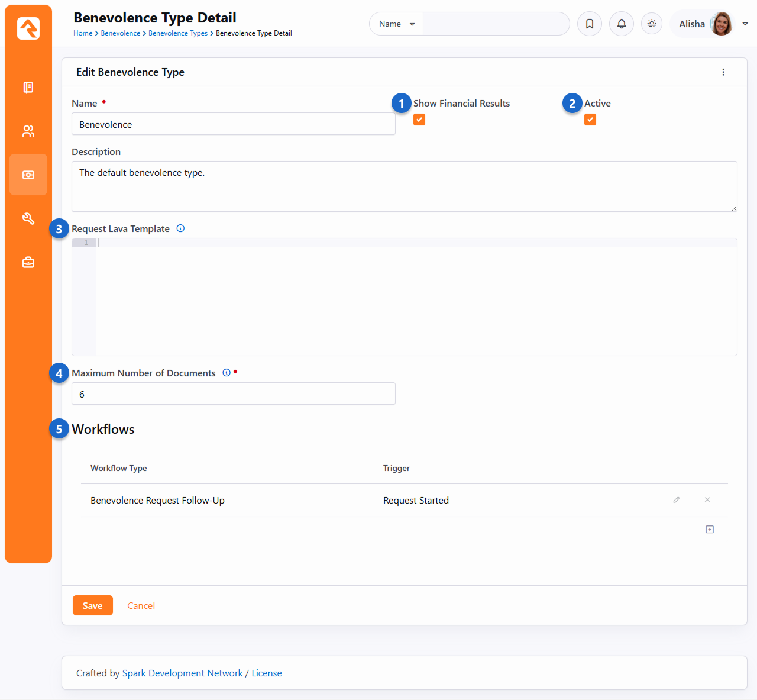Open the People sidebar icon
The height and width of the screenshot is (700, 757).
[x=28, y=131]
